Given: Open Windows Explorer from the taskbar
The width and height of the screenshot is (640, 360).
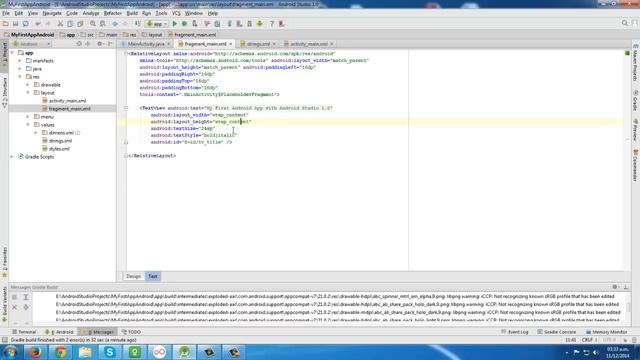Looking at the screenshot, I should 85,352.
